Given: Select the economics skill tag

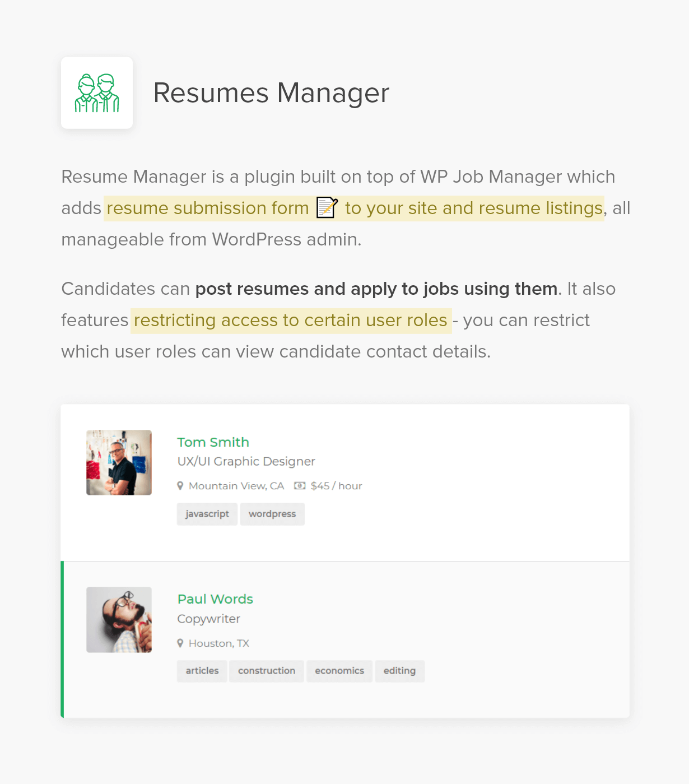Looking at the screenshot, I should (339, 671).
